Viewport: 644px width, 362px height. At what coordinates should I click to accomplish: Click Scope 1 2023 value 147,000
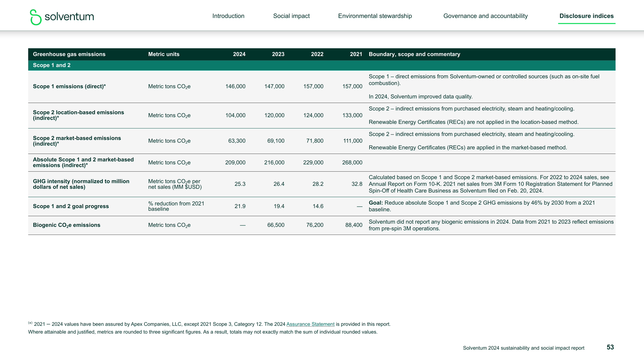pos(274,86)
